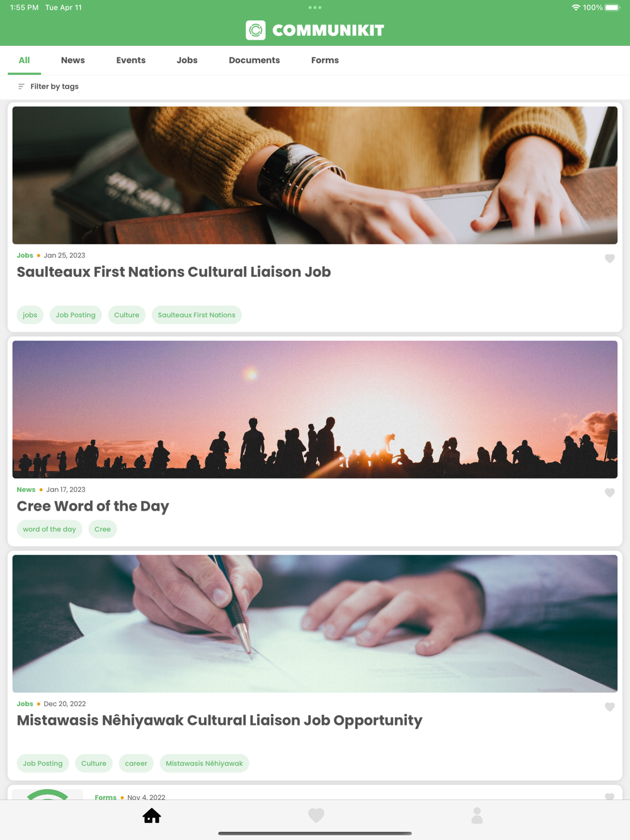
Task: Select the Saulteaux First Nations tag
Action: (x=197, y=315)
